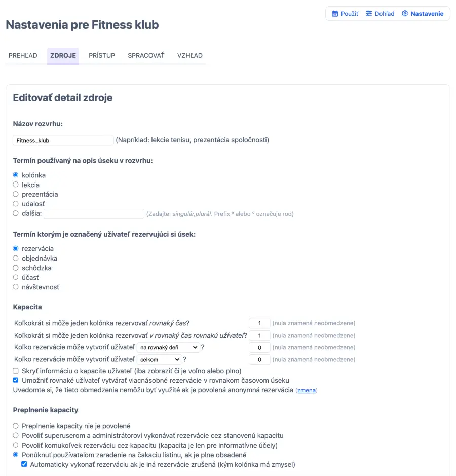Viewport: 456px width, 476px height.
Task: Click the calendar icon beside Použiť
Action: pyautogui.click(x=335, y=14)
